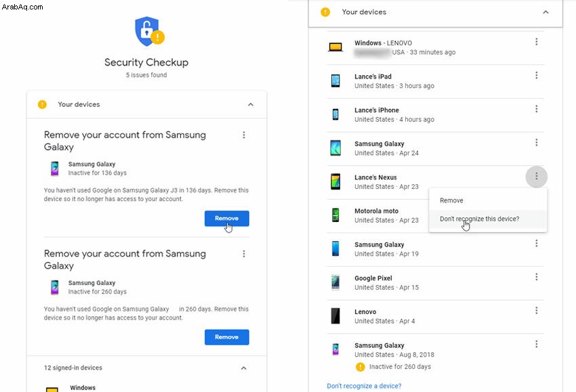Open three-dot menu for Samsung Galaxy Apr 24
This screenshot has height=392, width=576.
click(x=536, y=142)
